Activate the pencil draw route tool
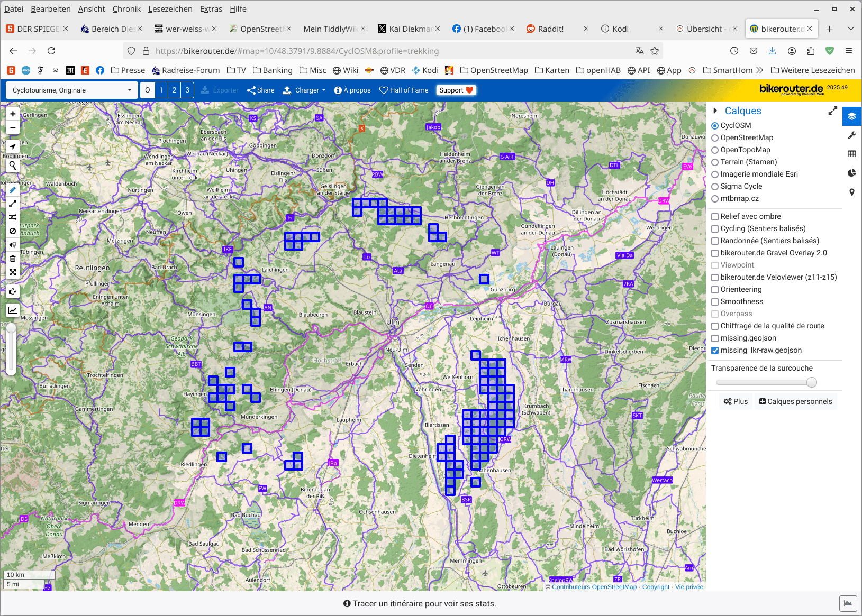 [x=13, y=190]
